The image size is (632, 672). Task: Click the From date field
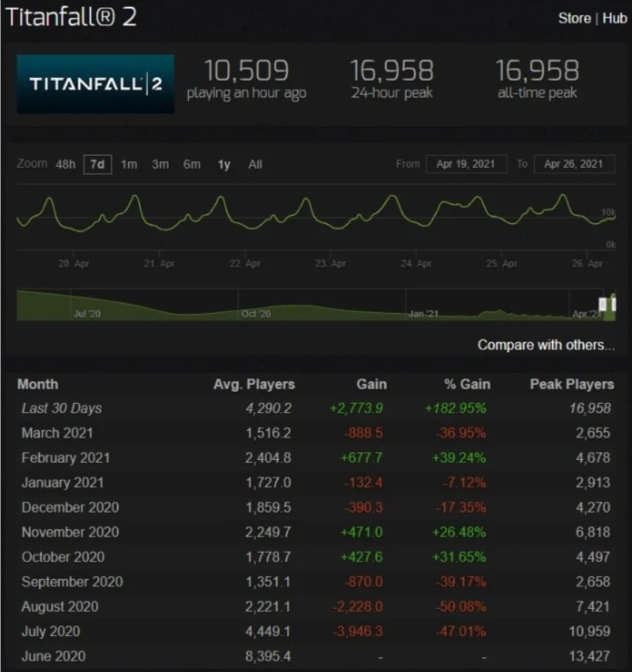tap(466, 164)
